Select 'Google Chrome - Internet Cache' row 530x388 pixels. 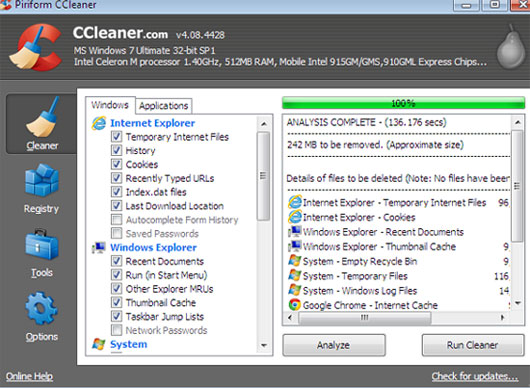point(399,305)
